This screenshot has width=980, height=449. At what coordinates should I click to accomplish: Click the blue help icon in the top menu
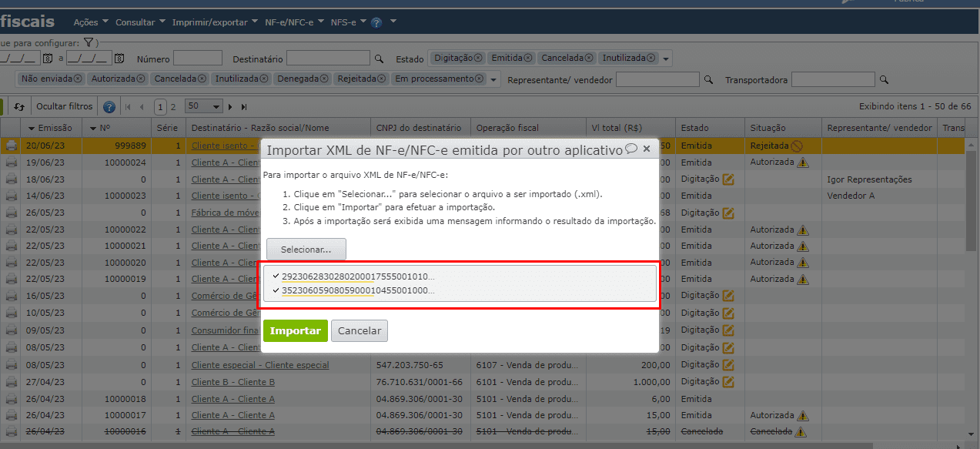[376, 22]
